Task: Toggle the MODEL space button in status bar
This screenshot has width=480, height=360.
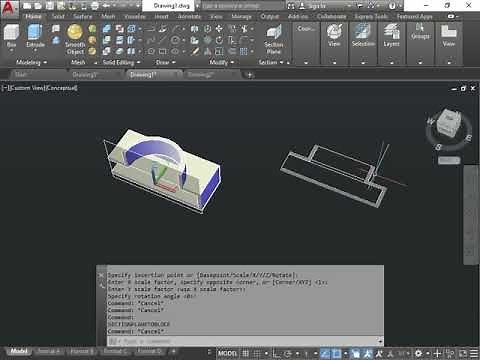Action: coord(227,353)
